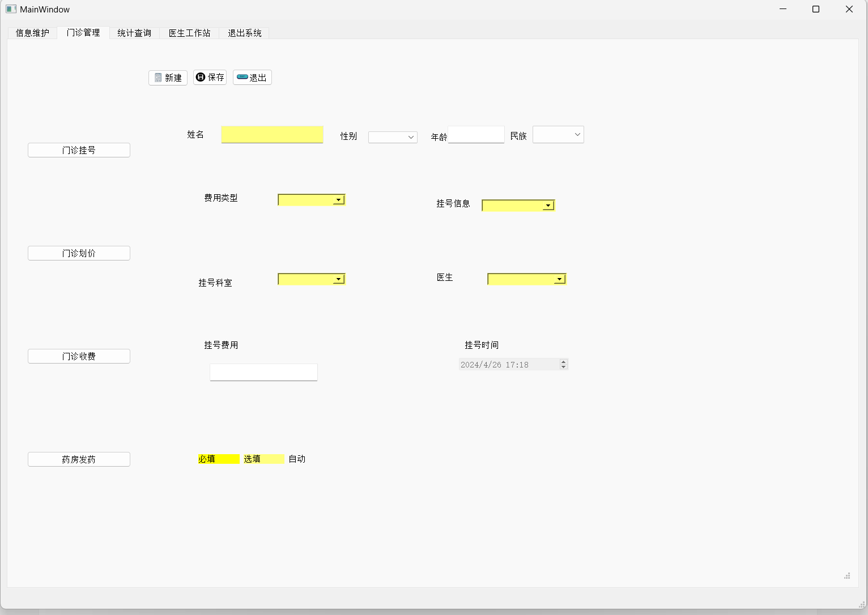Select the 门诊管理 tab

click(83, 32)
